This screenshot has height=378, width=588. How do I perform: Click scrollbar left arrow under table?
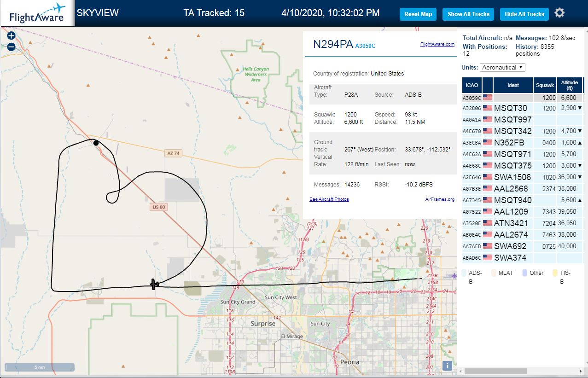[460, 371]
